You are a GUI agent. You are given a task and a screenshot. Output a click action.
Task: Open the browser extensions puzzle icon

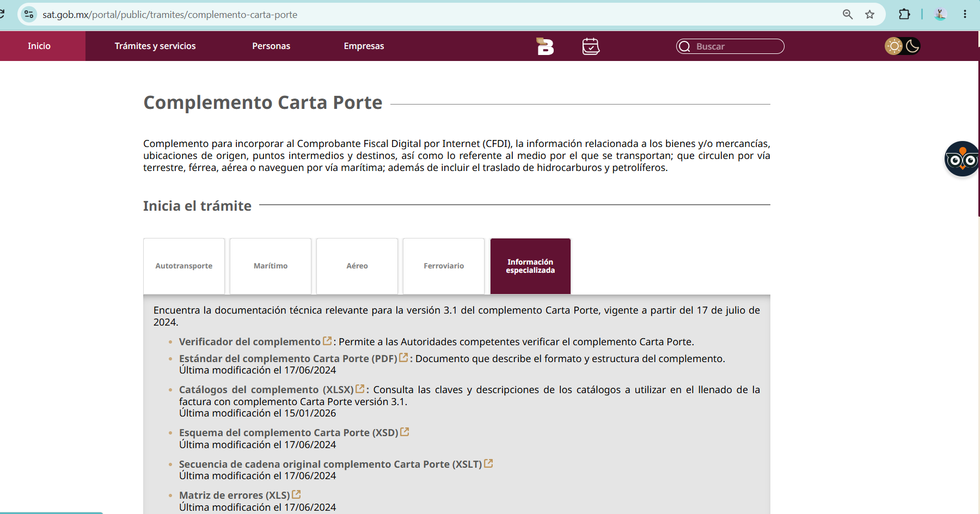[904, 15]
